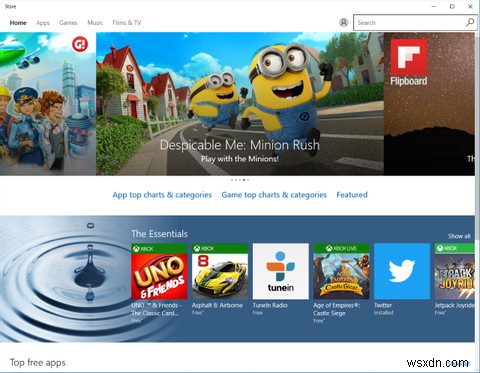Open Game top charts & categories
The height and width of the screenshot is (373, 480).
point(274,195)
